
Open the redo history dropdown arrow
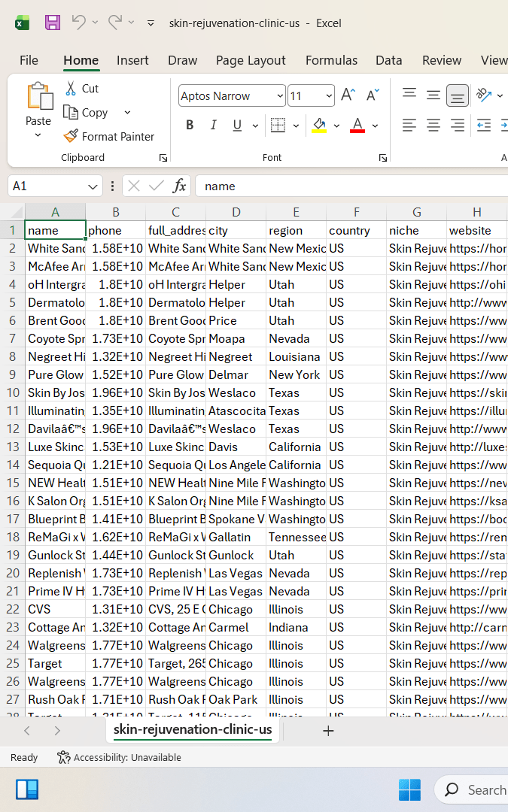pos(131,23)
